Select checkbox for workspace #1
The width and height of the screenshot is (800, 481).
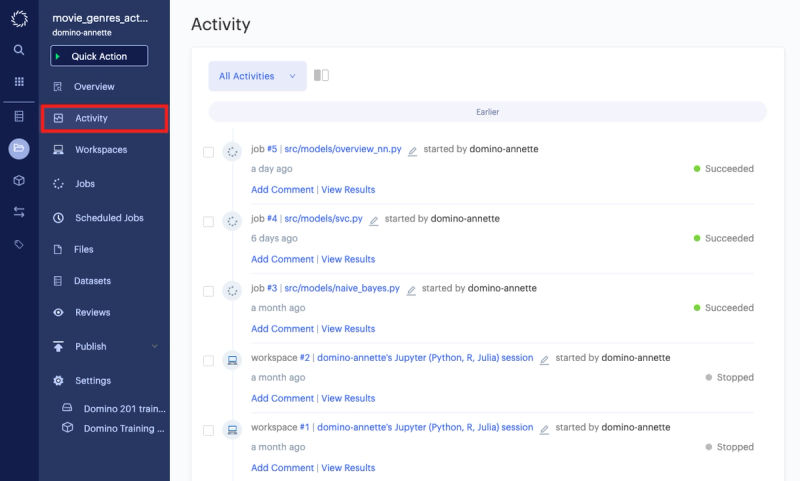pos(208,431)
